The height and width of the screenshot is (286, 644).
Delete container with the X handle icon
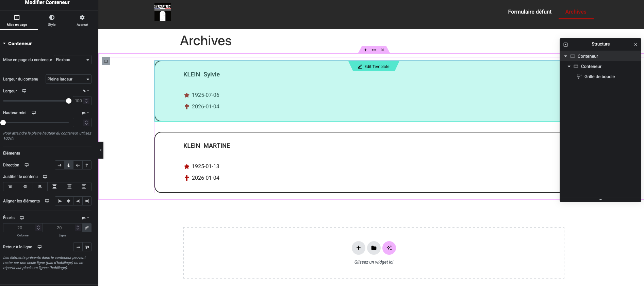point(382,50)
